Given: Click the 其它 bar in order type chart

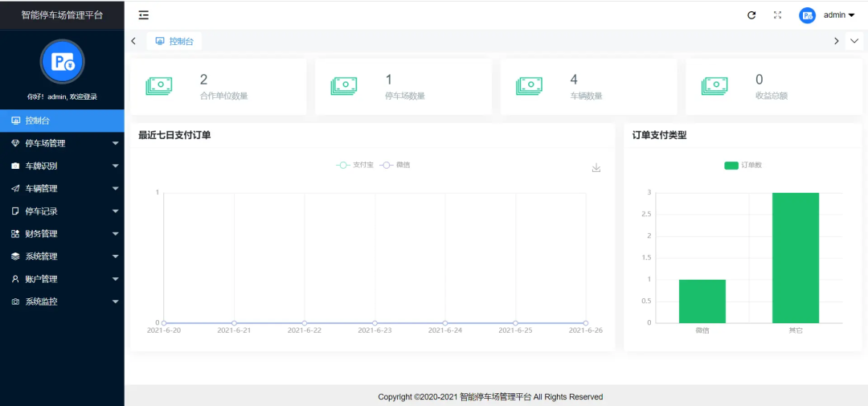Looking at the screenshot, I should [795, 257].
